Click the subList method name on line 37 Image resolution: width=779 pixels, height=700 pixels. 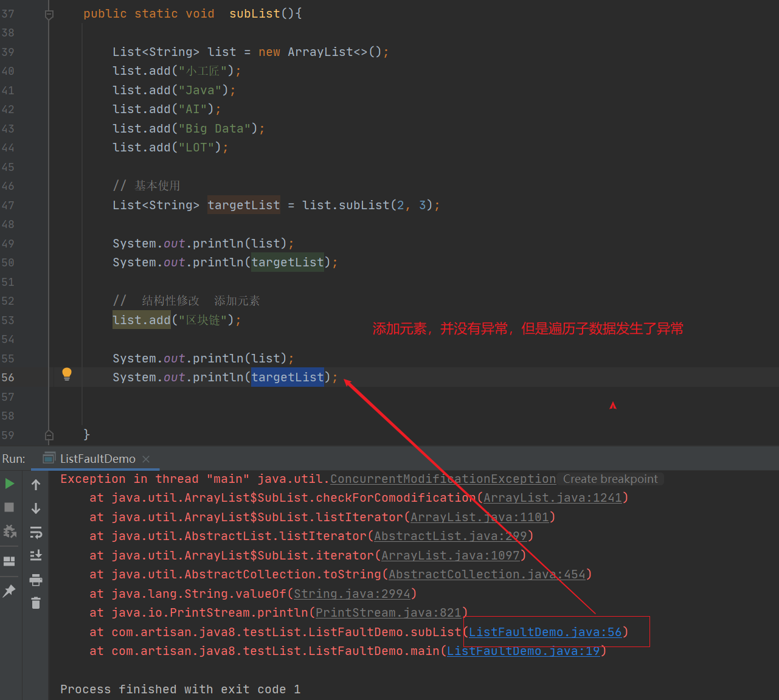[255, 13]
